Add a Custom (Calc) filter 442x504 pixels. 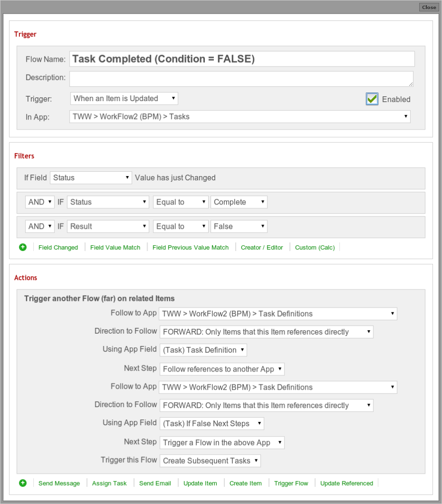(x=315, y=248)
